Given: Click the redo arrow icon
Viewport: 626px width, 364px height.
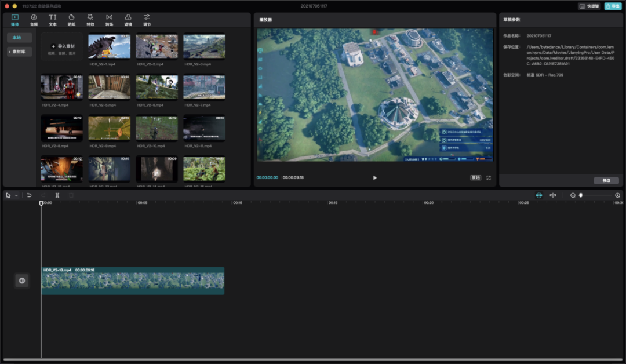Looking at the screenshot, I should pos(43,195).
